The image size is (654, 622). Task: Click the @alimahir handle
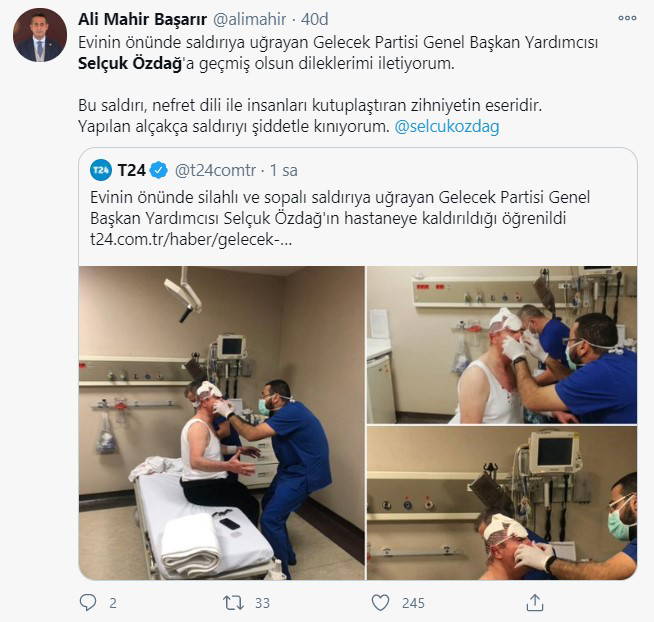[249, 19]
